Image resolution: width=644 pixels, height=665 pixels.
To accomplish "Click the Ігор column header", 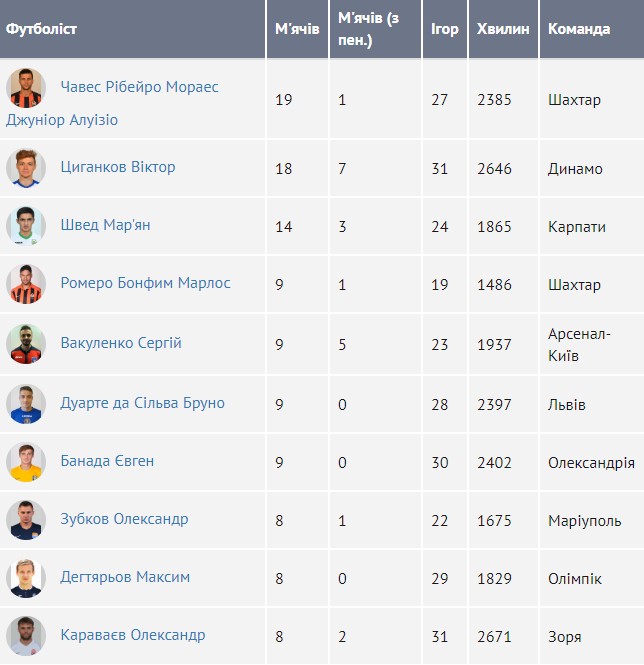I will point(444,29).
